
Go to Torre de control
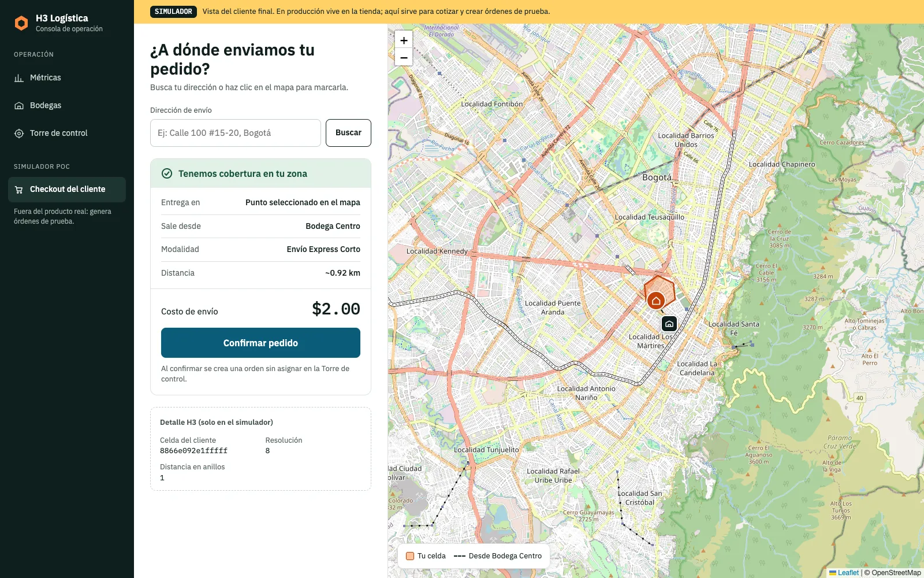67,133
